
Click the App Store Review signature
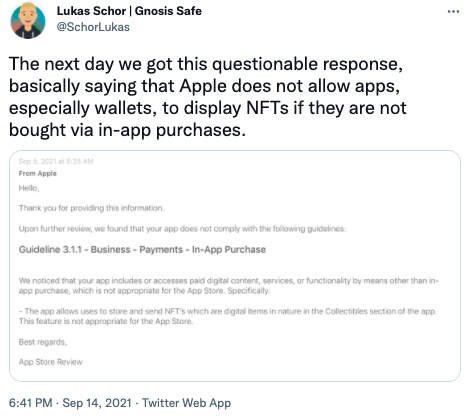[51, 362]
